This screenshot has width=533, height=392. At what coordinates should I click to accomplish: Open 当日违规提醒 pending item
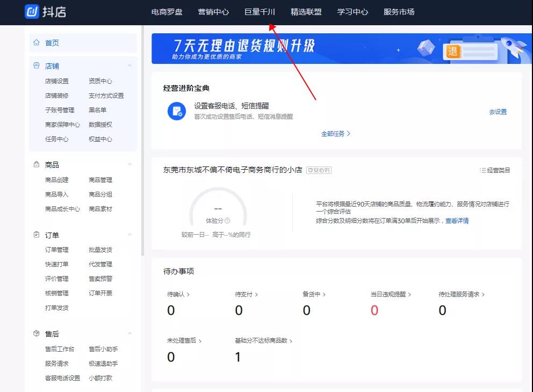coord(391,294)
